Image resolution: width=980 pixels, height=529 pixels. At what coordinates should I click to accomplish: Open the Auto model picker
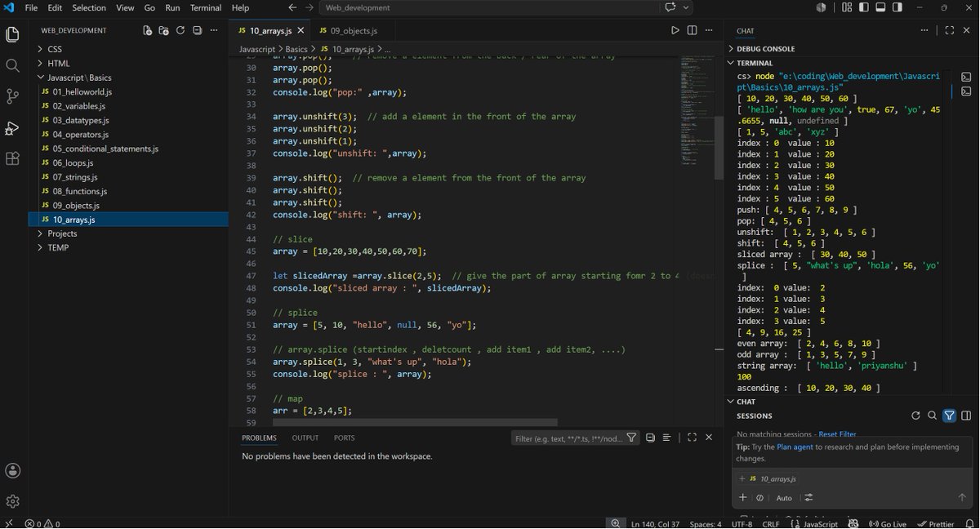click(x=784, y=497)
